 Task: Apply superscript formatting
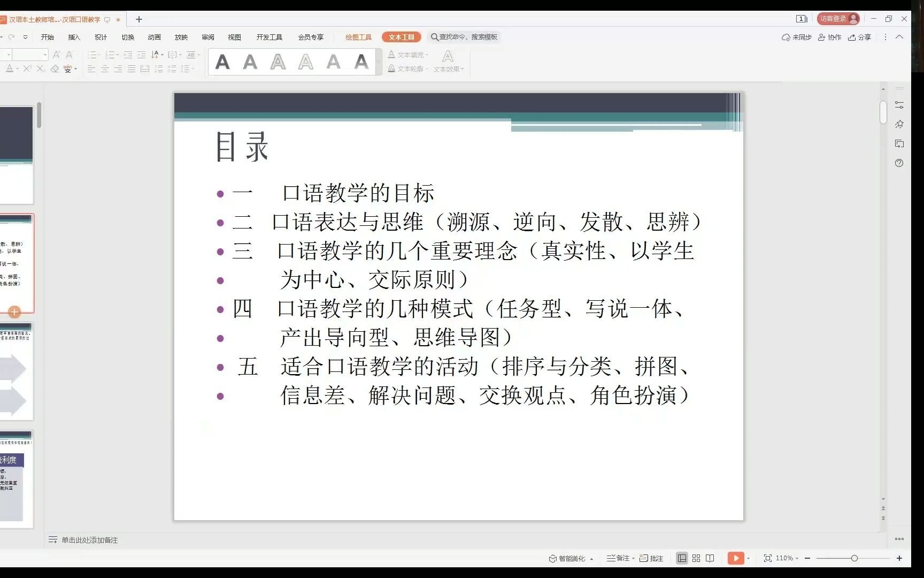pos(27,69)
